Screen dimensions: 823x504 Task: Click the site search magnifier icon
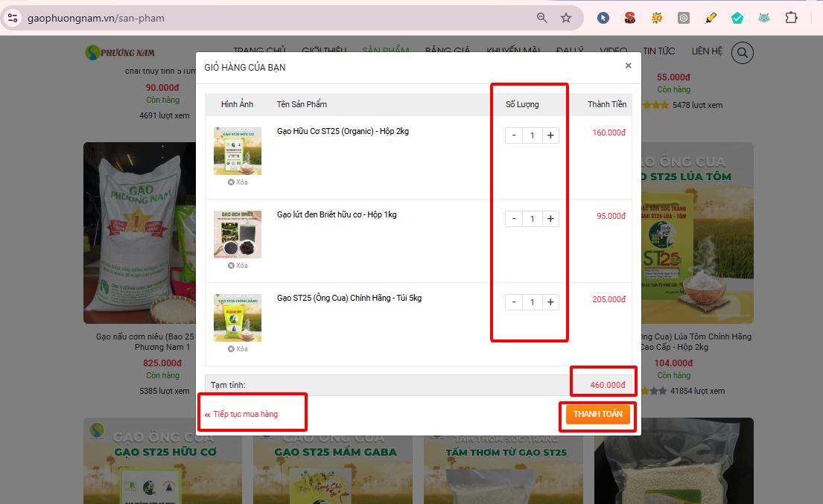pyautogui.click(x=743, y=53)
